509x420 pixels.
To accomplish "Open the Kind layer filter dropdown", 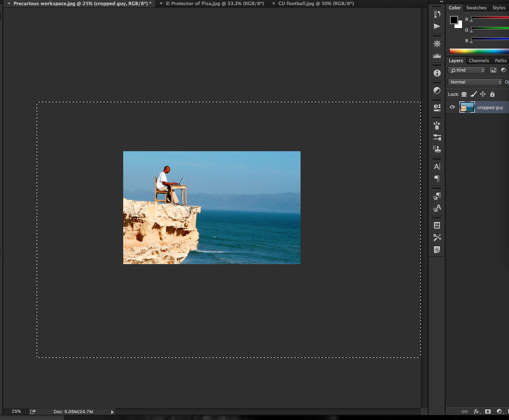I will click(x=467, y=70).
